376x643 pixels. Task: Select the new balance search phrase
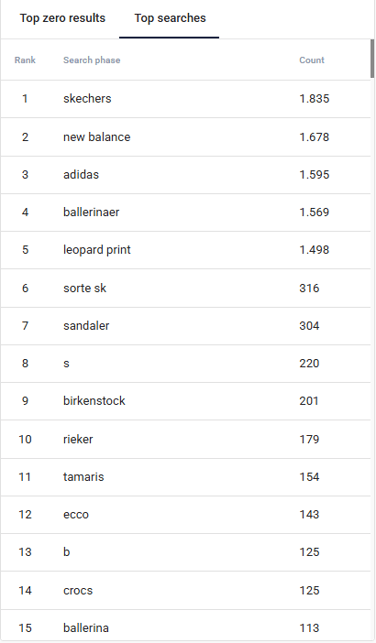pos(97,137)
